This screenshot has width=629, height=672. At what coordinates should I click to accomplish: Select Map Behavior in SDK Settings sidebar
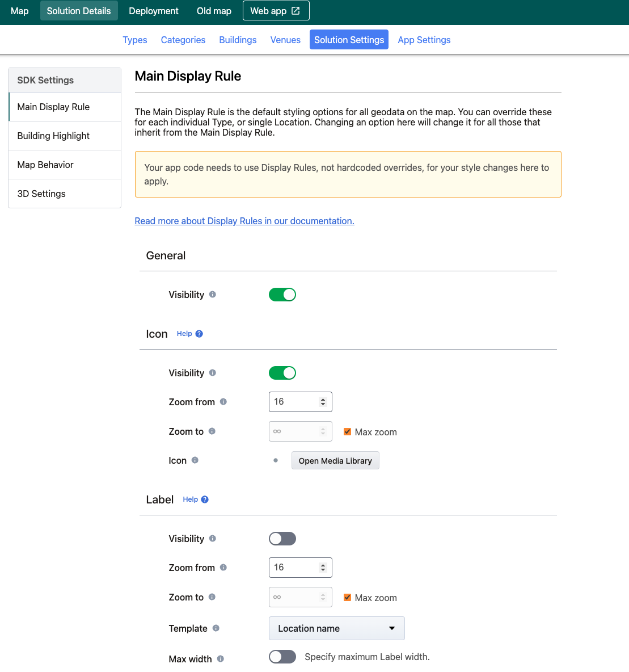[45, 165]
